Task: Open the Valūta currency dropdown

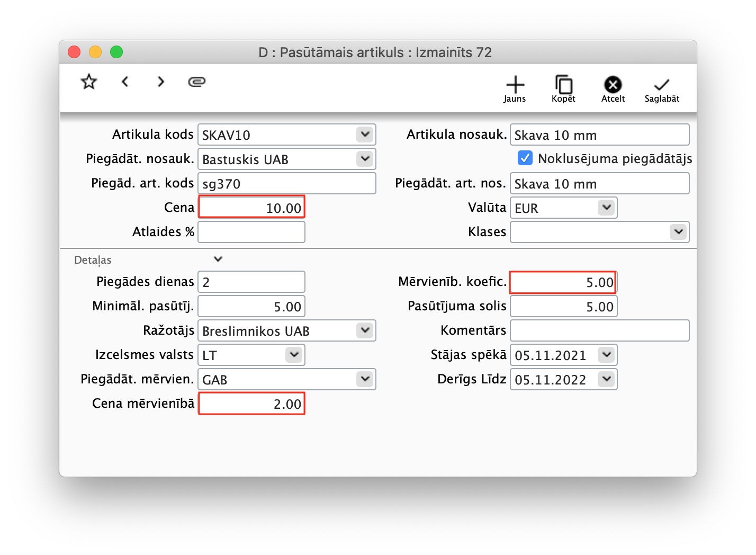Action: click(x=606, y=208)
